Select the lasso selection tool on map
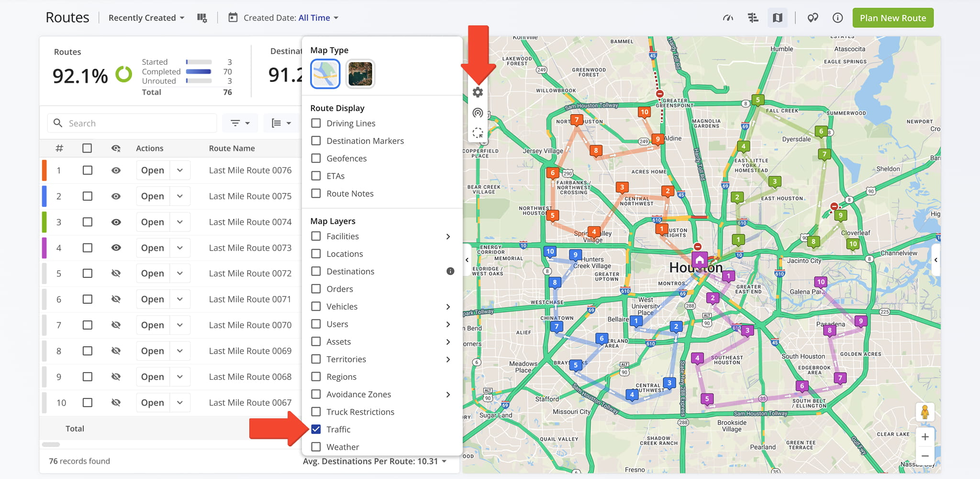 coord(478,133)
